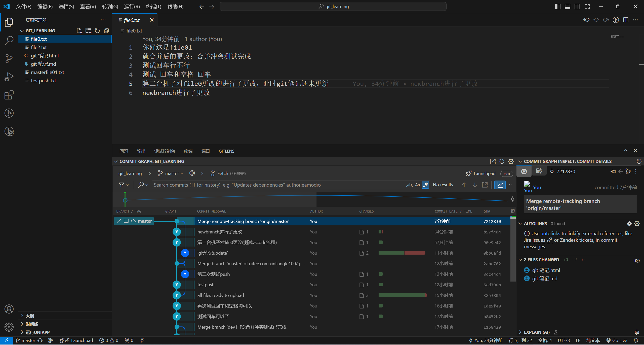This screenshot has width=644, height=345.
Task: Open Commit Graph in new editor tab
Action: (493, 161)
